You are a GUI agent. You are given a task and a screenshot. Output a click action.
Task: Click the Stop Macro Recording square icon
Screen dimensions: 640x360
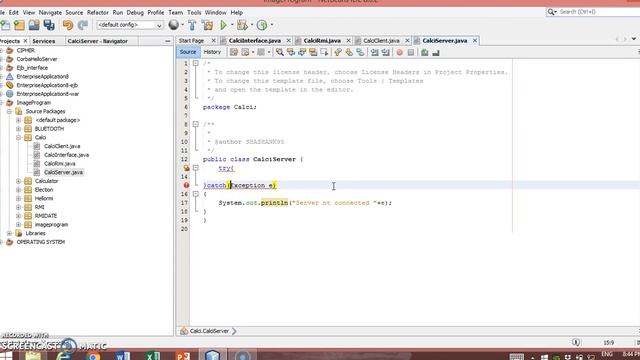(411, 52)
